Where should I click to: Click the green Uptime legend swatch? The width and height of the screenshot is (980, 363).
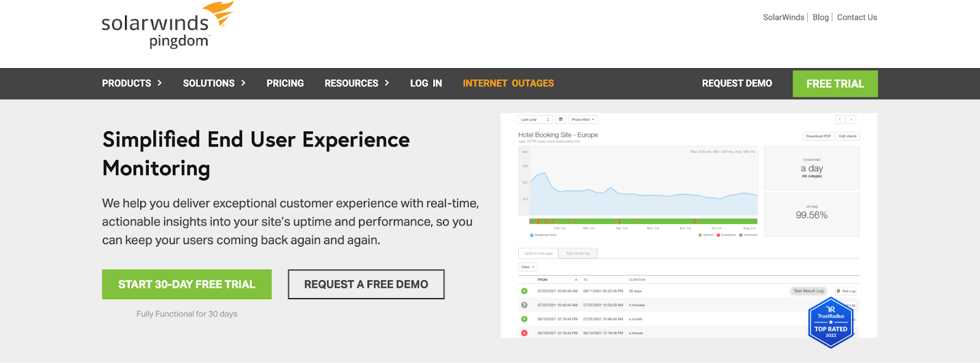click(x=700, y=235)
